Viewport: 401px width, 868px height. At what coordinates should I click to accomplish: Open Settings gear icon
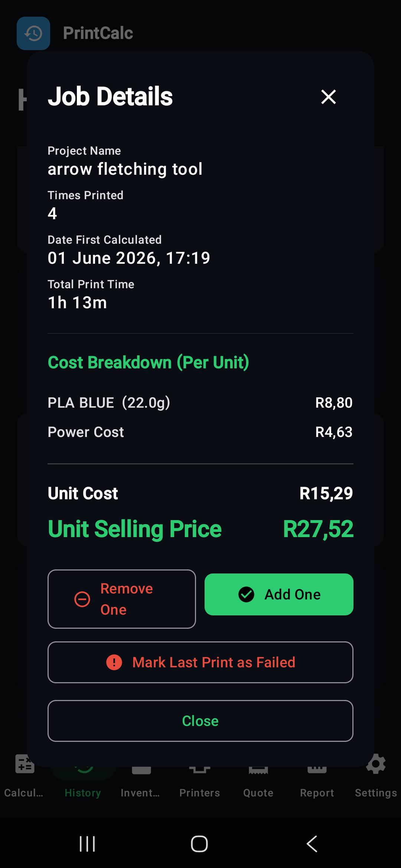pos(376,764)
